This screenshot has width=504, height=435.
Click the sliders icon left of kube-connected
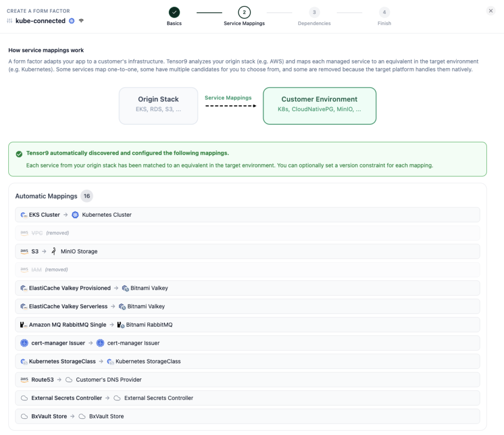pos(10,21)
